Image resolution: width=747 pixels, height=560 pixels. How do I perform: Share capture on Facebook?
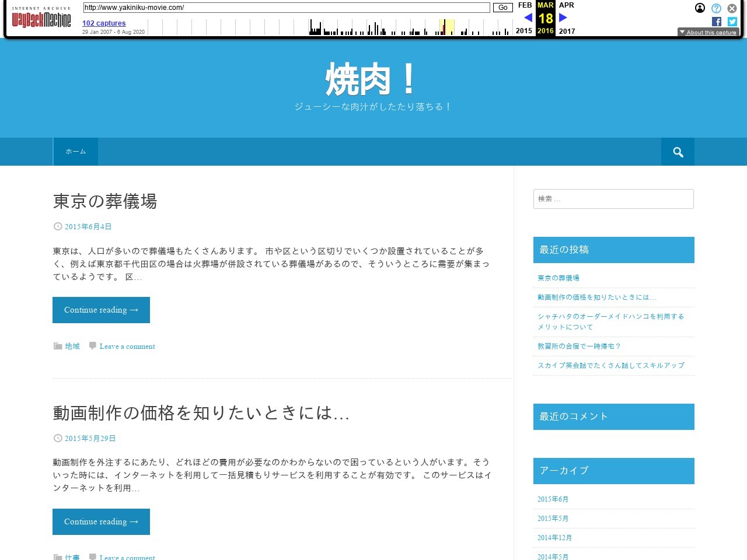click(717, 22)
